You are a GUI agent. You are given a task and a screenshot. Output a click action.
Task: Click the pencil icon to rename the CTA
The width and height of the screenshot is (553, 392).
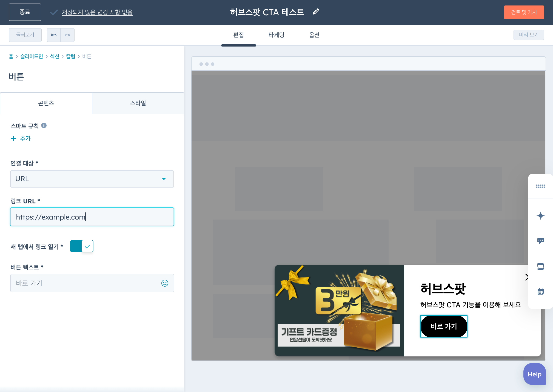316,12
